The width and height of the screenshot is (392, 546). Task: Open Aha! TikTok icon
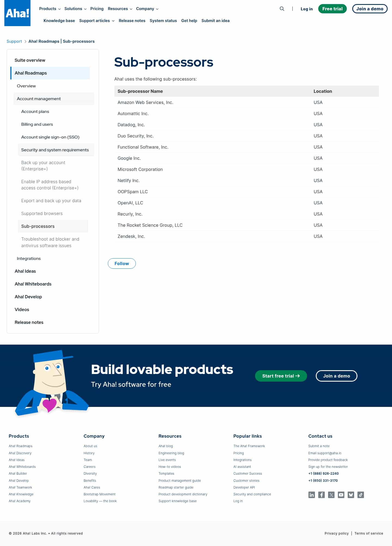361,495
